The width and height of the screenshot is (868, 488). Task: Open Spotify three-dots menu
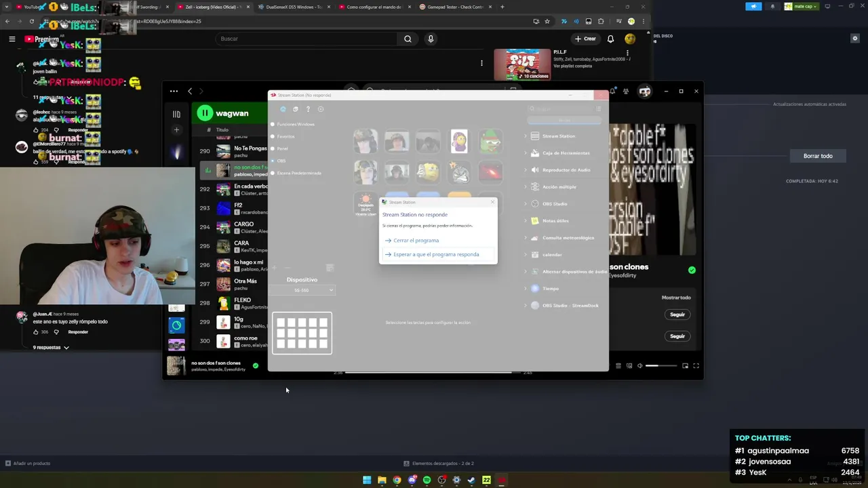point(174,91)
